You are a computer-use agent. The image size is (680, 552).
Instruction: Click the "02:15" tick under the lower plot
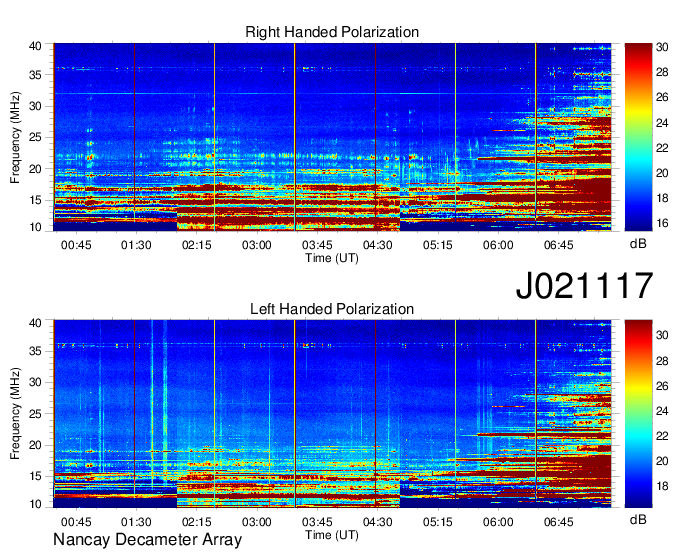[x=196, y=522]
